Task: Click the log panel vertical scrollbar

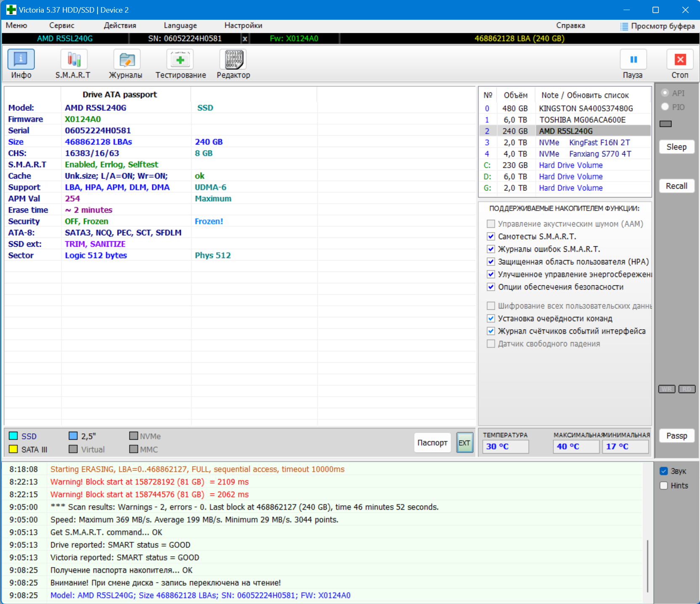Action: click(x=647, y=566)
